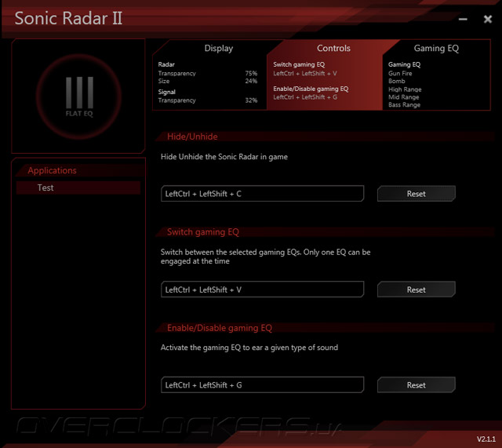Click the Bass Range EQ entry
This screenshot has width=502, height=448.
(x=404, y=104)
